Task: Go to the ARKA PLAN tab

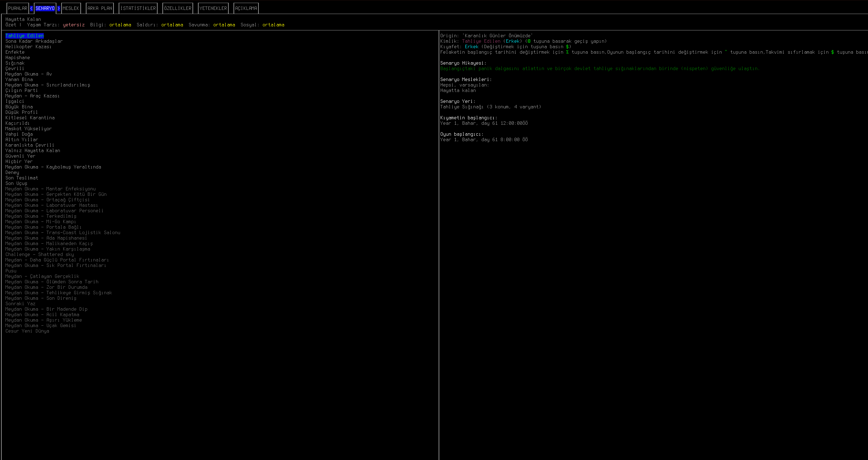Action: [x=99, y=8]
